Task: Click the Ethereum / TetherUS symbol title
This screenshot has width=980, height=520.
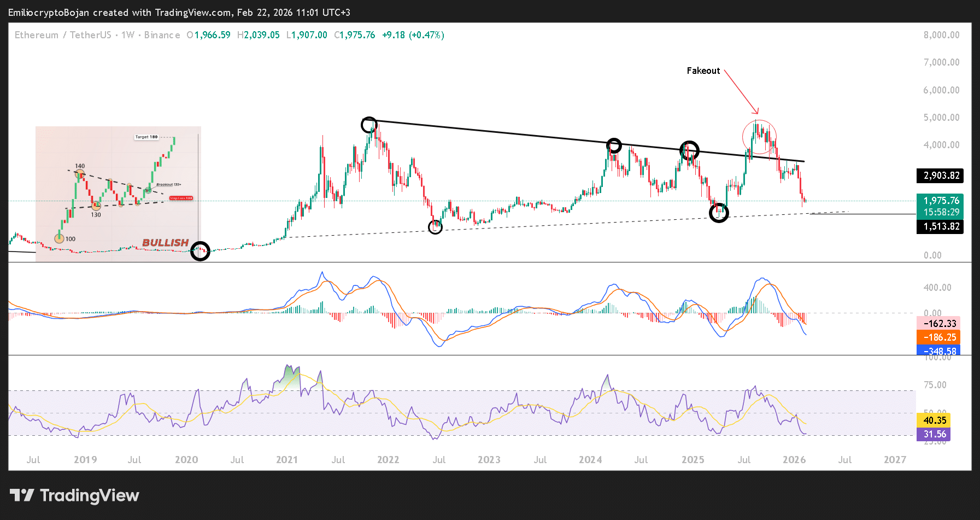Action: (x=63, y=35)
